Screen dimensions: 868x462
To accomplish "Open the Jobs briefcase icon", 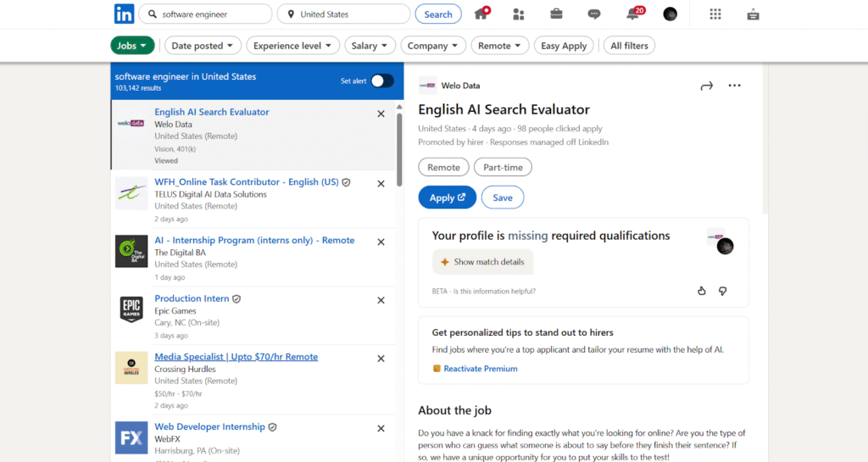I will click(x=556, y=14).
